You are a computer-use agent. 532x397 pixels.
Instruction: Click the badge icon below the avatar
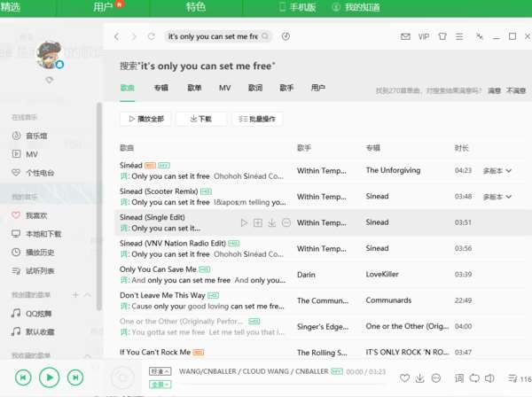tap(50, 80)
